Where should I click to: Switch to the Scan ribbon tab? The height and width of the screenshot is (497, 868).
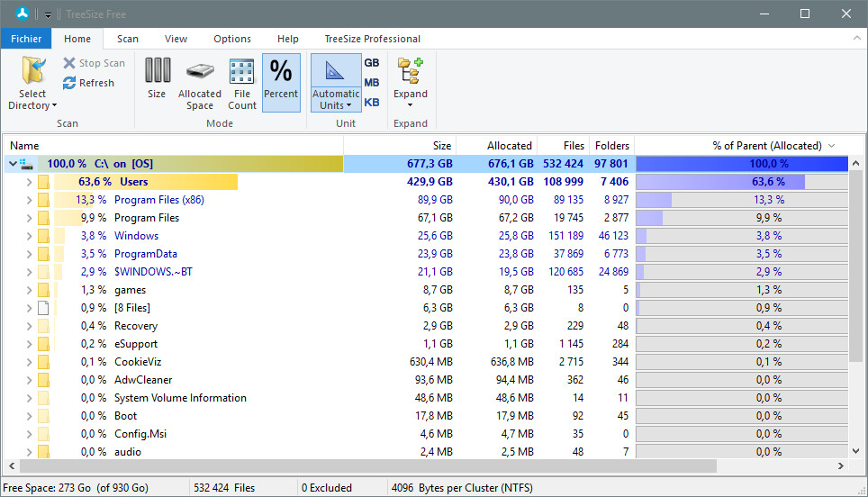coord(127,39)
